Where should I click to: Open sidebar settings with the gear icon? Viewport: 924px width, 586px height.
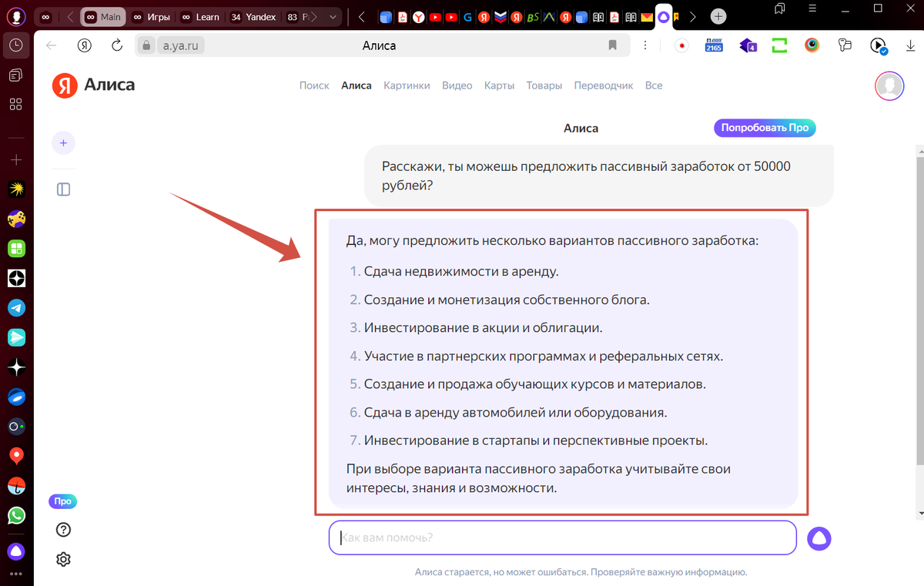(x=63, y=558)
